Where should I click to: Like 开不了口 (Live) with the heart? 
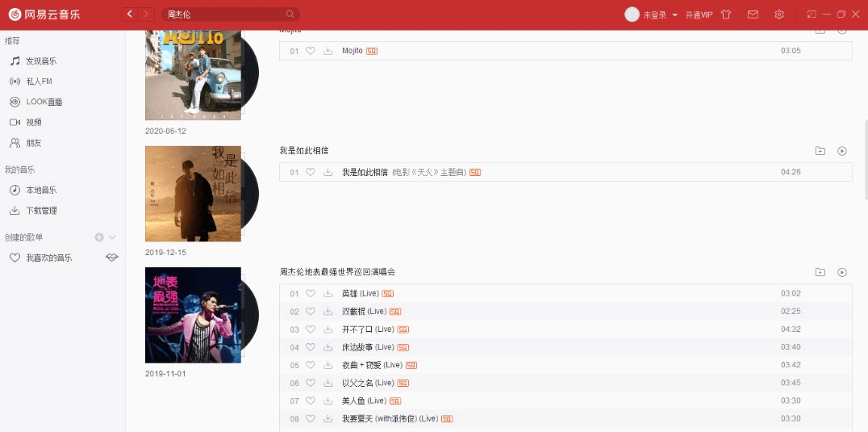311,329
